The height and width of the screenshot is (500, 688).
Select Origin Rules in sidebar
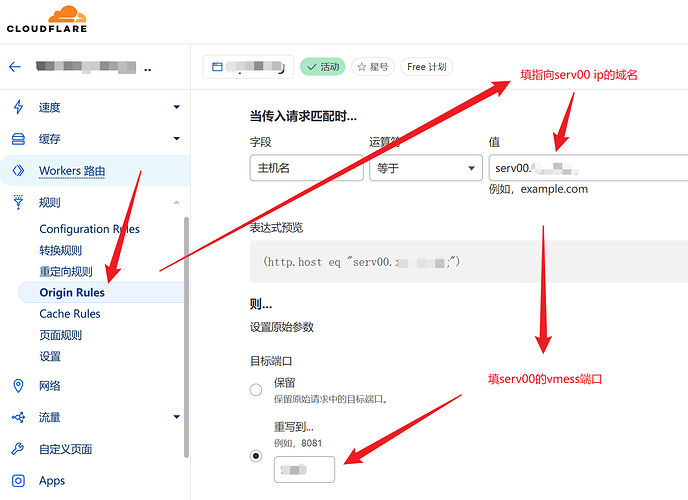[x=72, y=293]
